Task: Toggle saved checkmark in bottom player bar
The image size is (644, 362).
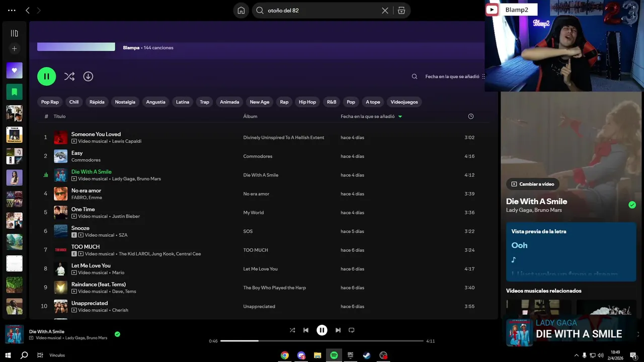Action: tap(117, 334)
